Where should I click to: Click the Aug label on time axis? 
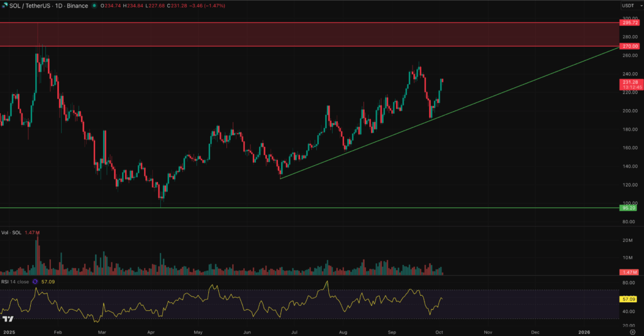click(343, 332)
